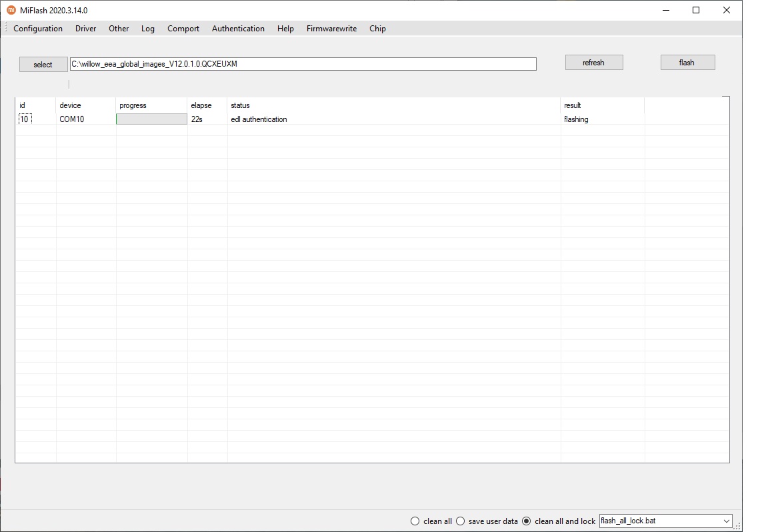
Task: Maximize the MiFlash window
Action: [696, 10]
